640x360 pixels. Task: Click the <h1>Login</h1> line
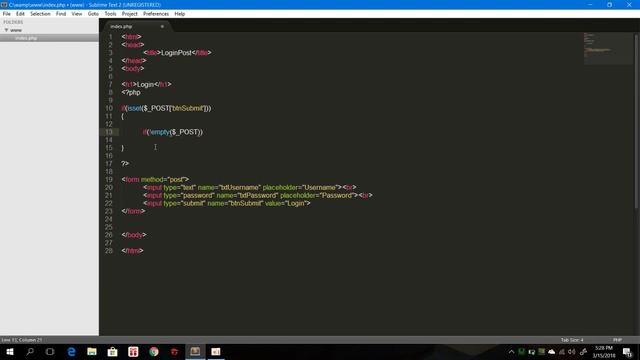pyautogui.click(x=146, y=84)
